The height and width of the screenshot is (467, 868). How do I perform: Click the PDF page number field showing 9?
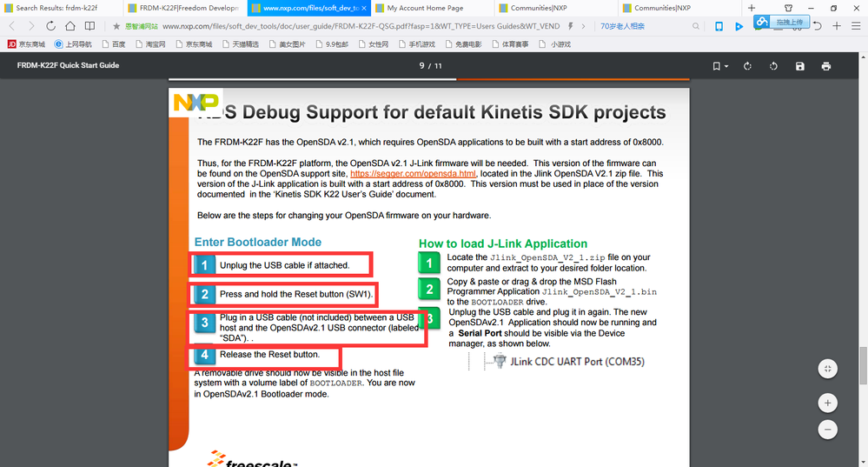[x=421, y=65]
